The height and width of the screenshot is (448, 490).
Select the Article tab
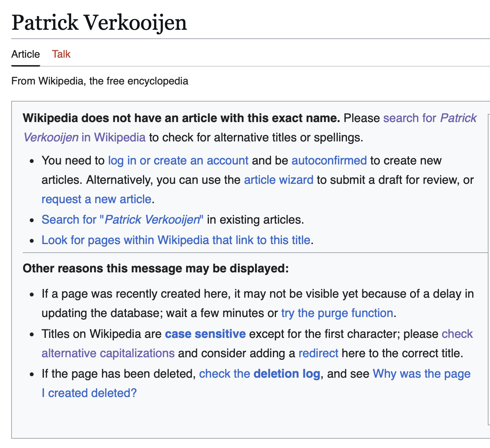[25, 54]
